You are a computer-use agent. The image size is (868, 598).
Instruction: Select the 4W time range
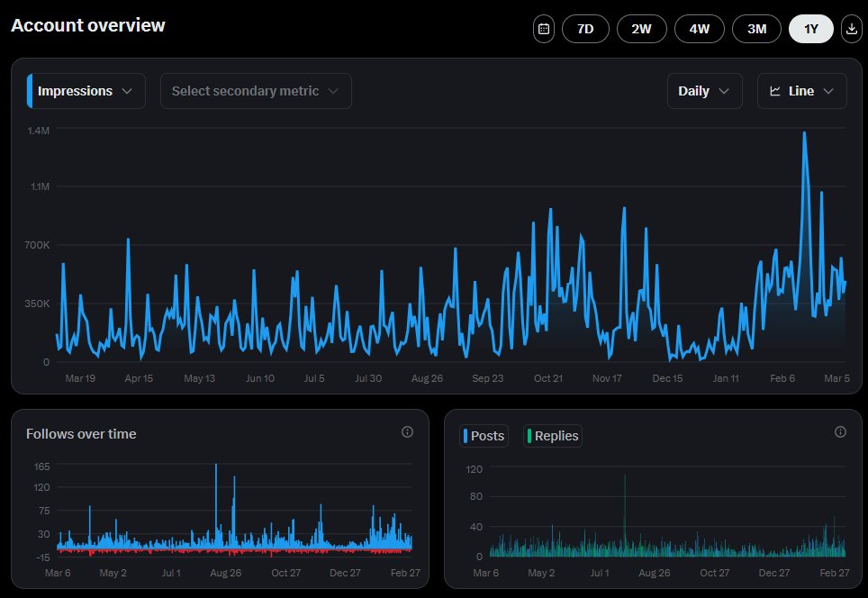[699, 29]
